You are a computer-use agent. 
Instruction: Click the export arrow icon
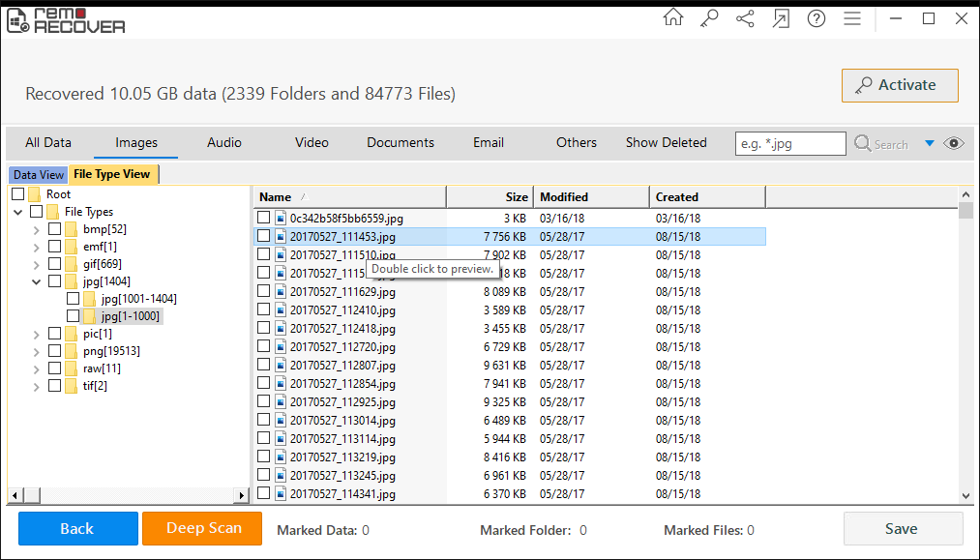781,18
